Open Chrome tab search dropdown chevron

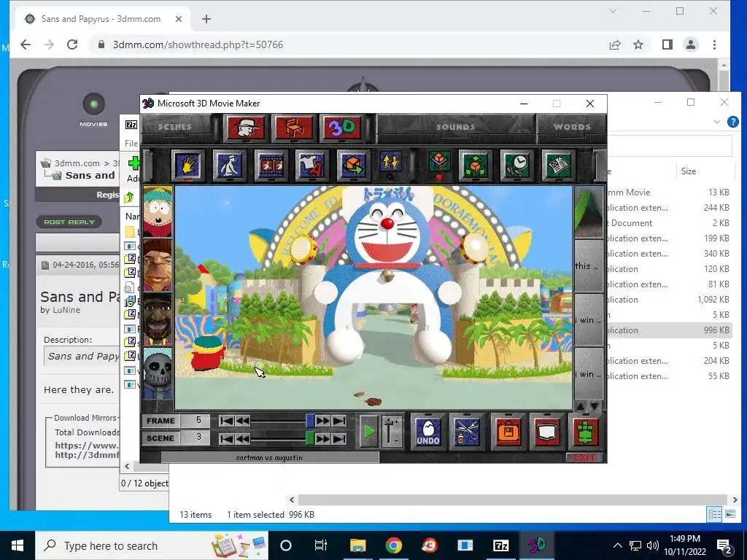[613, 11]
